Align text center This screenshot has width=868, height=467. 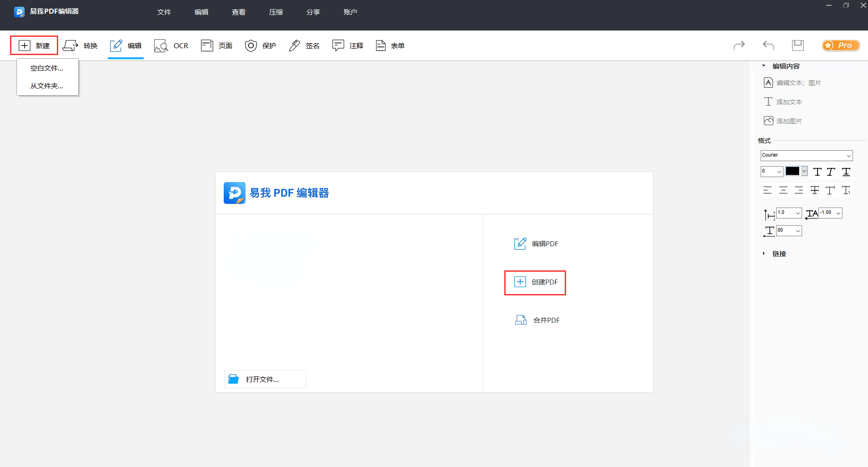coord(783,190)
